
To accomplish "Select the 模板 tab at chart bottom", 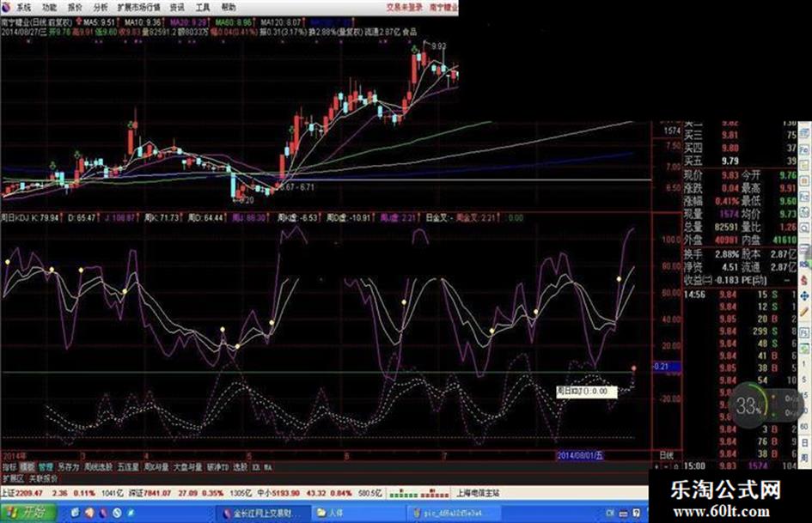I will click(x=27, y=466).
